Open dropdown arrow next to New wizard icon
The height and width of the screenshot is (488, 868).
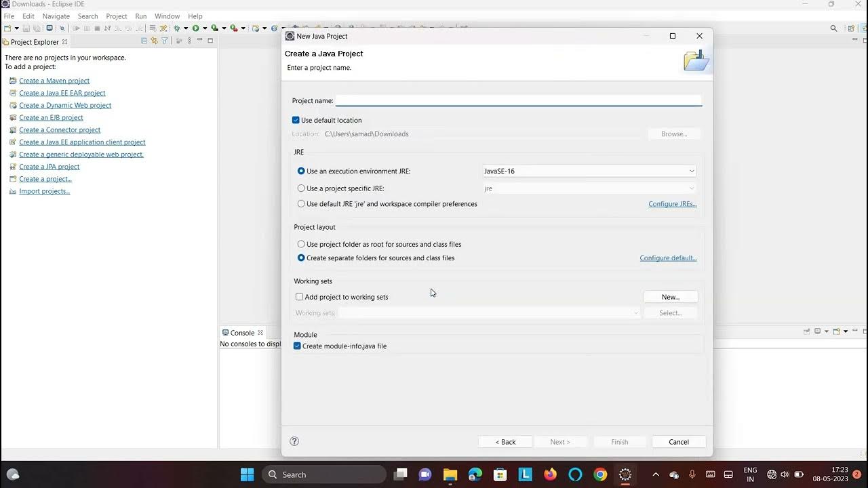[16, 28]
